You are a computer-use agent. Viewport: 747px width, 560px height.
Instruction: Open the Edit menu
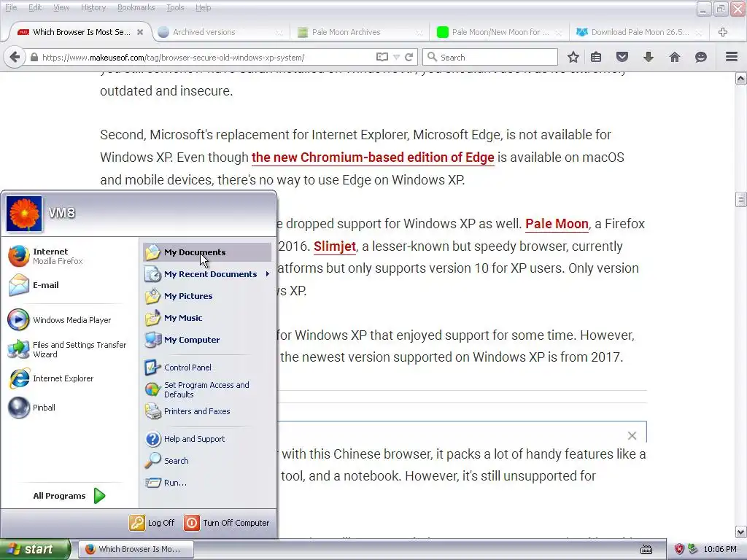(x=35, y=7)
